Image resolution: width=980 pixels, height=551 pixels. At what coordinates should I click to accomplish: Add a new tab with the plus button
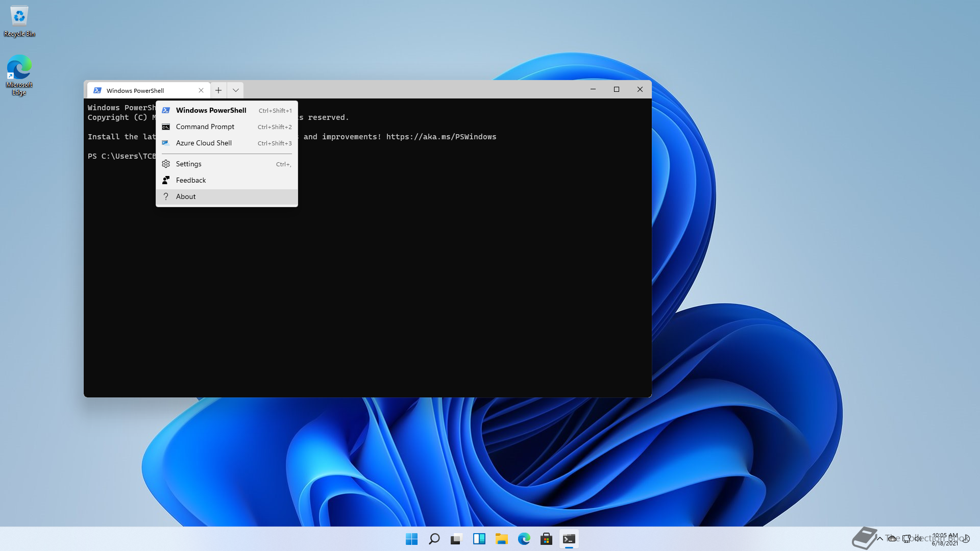218,90
